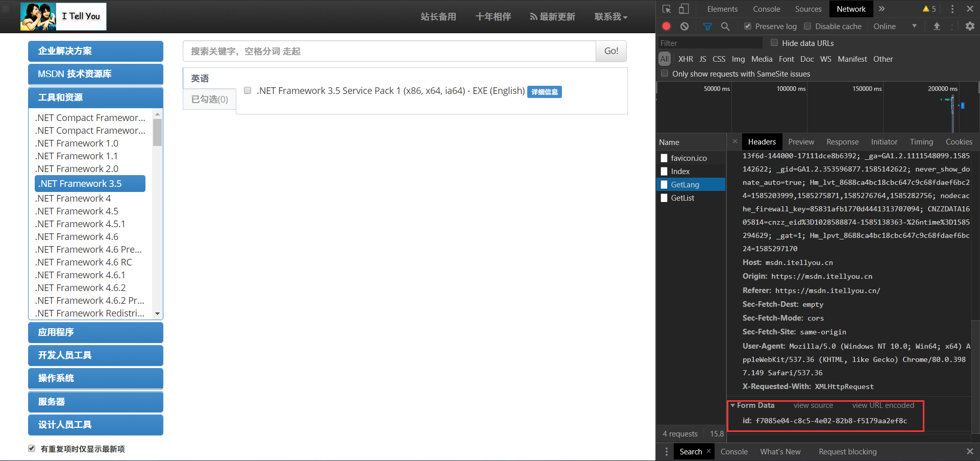Expand the 设计人员工具 category
This screenshot has width=980, height=461.
point(95,425)
